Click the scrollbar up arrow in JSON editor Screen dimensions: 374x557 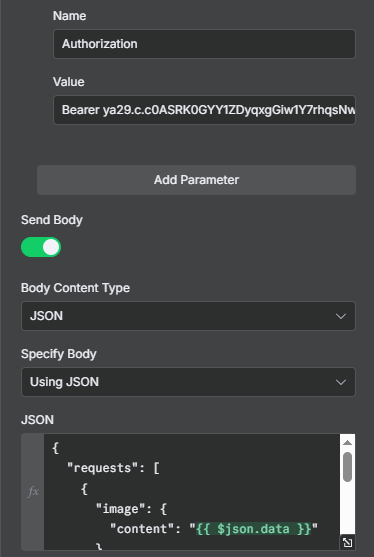[347, 442]
